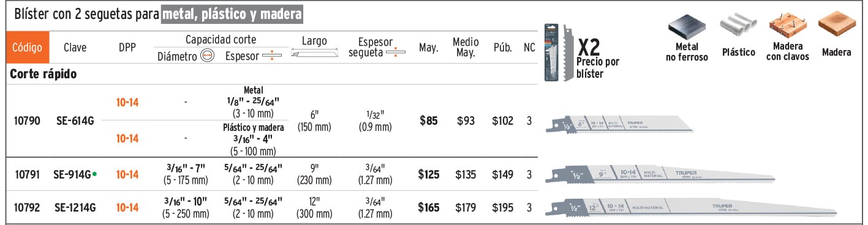Click the DPP column header
The height and width of the screenshot is (225, 868).
pyautogui.click(x=127, y=48)
